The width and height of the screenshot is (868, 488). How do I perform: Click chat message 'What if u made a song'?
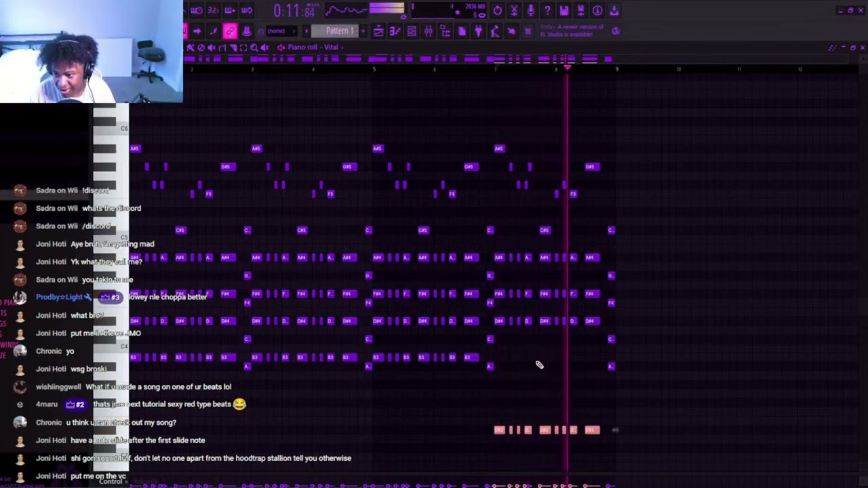pyautogui.click(x=158, y=386)
